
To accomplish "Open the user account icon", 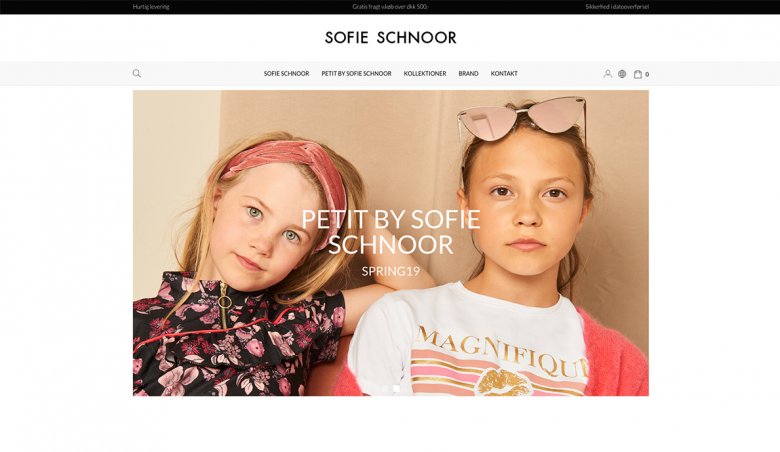I will pos(607,74).
